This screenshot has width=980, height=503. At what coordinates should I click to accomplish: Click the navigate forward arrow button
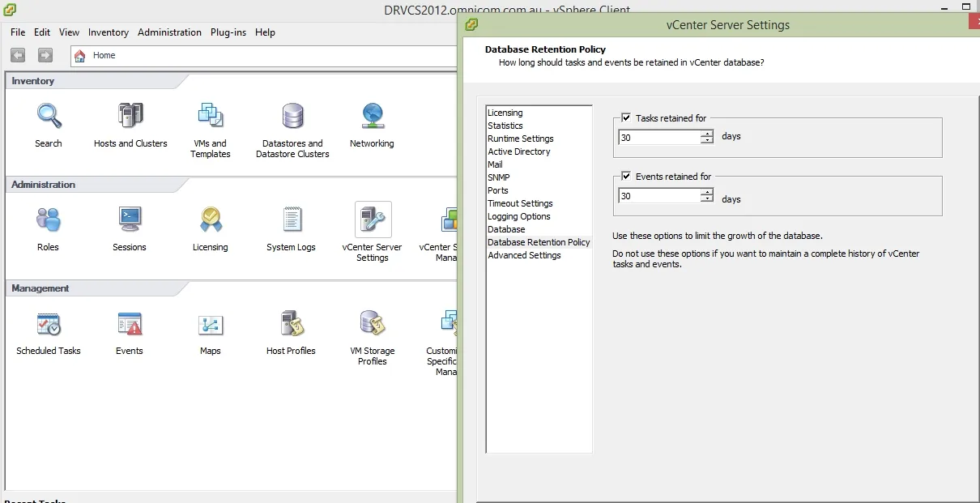[x=45, y=55]
